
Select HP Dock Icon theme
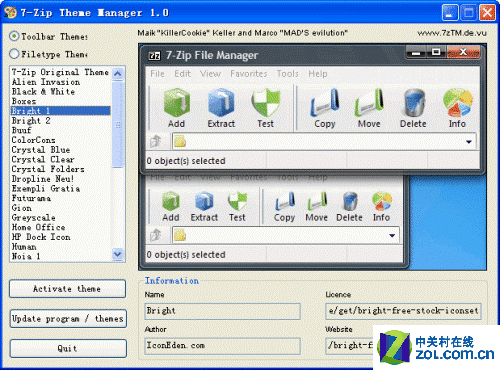pyautogui.click(x=60, y=237)
